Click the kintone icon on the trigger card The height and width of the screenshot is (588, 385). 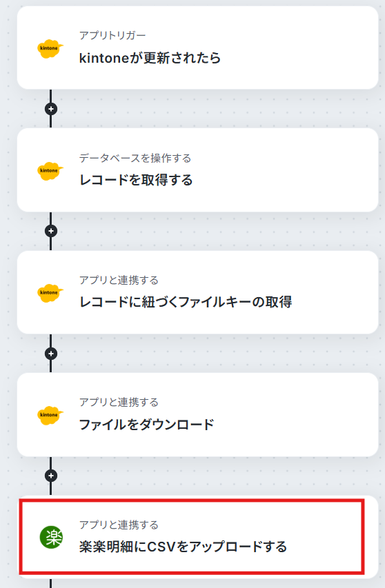50,48
